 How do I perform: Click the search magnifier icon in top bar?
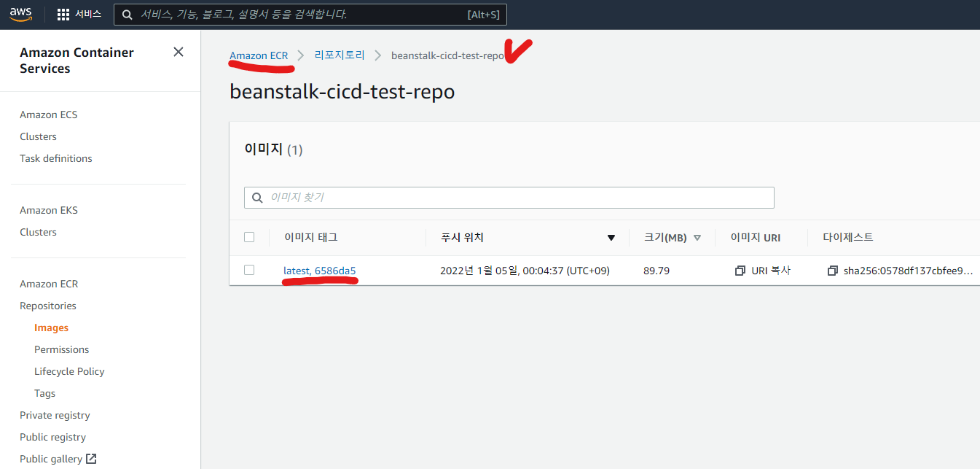tap(128, 15)
